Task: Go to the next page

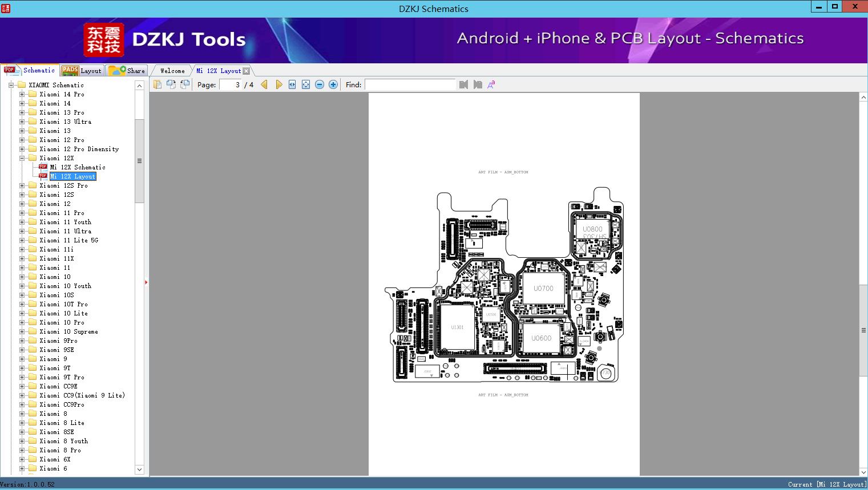Action: (x=278, y=84)
